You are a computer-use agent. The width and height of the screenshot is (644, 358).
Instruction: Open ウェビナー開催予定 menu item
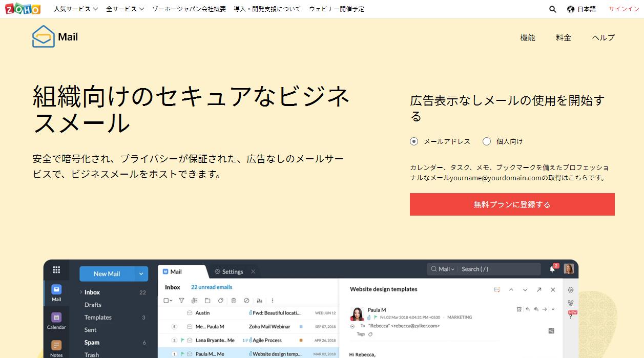click(x=337, y=9)
